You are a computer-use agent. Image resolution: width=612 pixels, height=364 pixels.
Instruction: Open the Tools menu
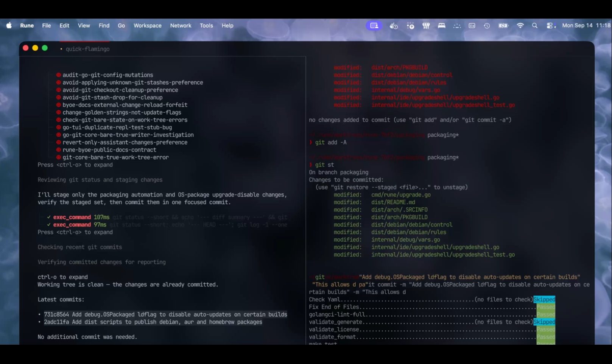[x=206, y=26]
